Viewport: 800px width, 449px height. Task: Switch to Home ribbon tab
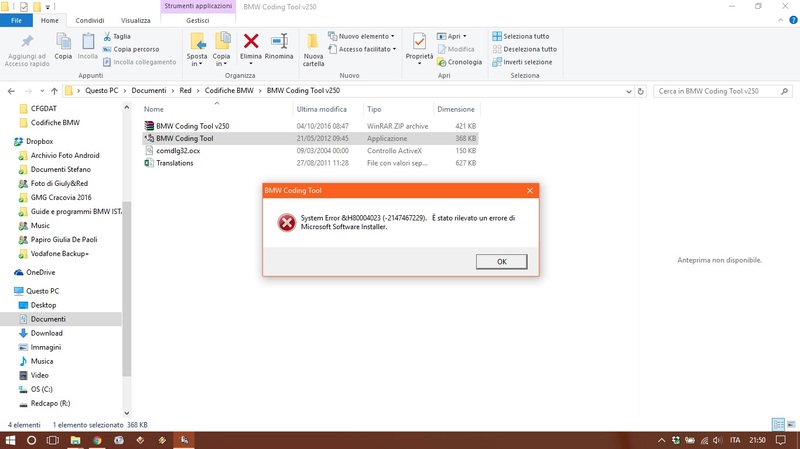(49, 20)
